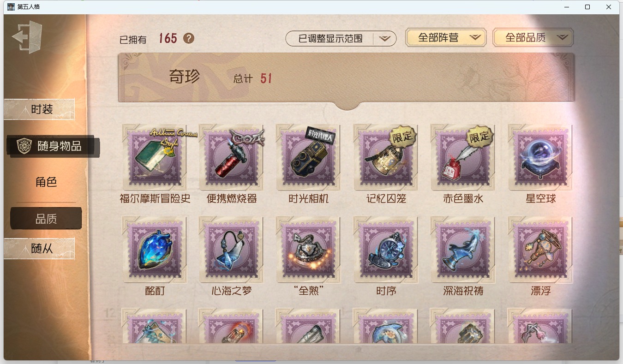
Task: Switch to the 随从 tab
Action: click(x=40, y=248)
